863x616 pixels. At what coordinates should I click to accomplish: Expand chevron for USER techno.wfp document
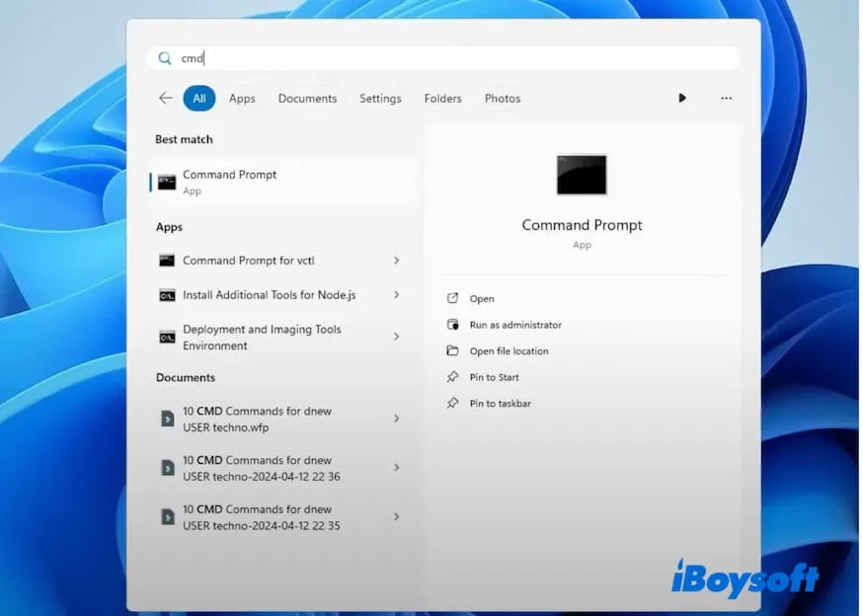[396, 419]
